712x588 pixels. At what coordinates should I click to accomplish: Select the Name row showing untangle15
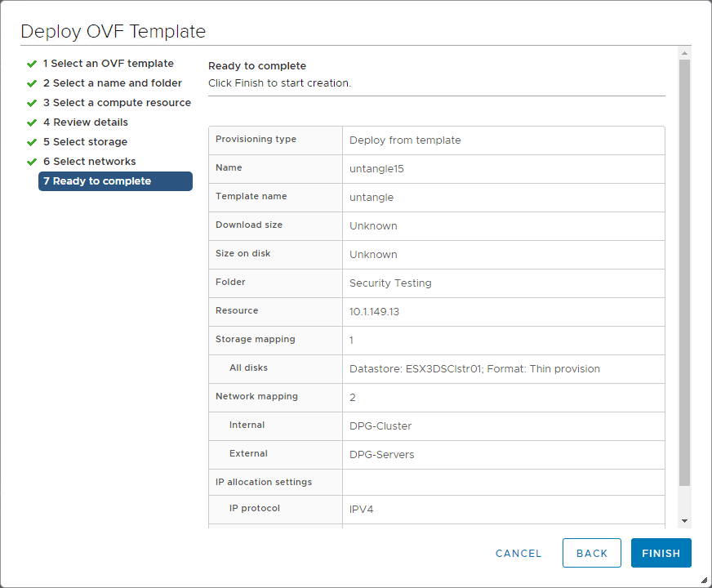[x=437, y=168]
